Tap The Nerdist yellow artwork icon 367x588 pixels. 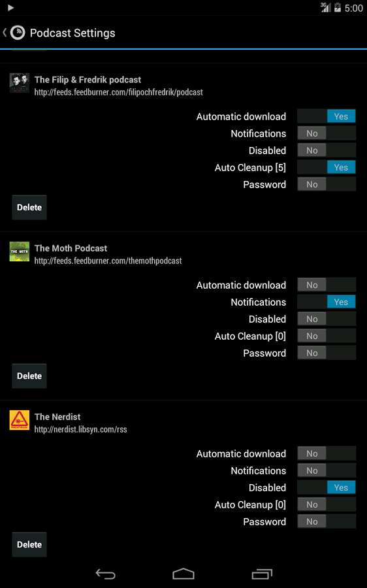tap(19, 420)
